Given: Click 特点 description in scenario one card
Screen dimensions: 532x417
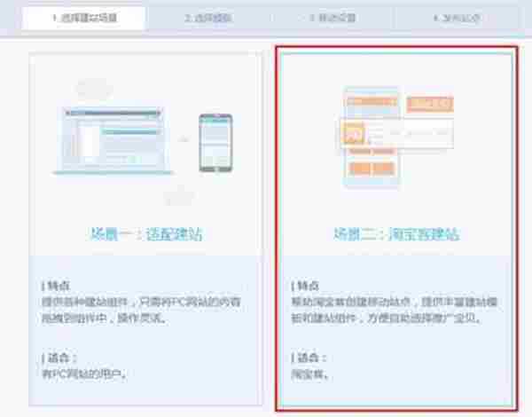Looking at the screenshot, I should (x=146, y=302).
